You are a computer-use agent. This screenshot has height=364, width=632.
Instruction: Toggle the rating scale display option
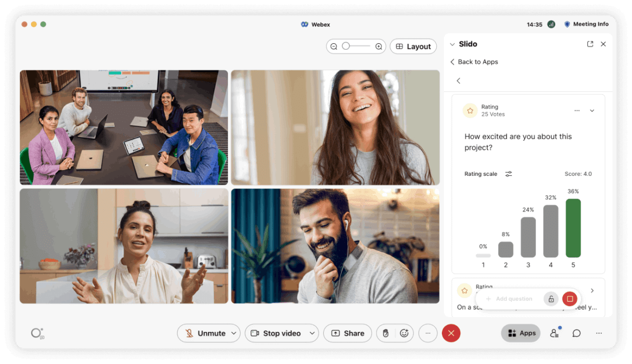tap(508, 174)
